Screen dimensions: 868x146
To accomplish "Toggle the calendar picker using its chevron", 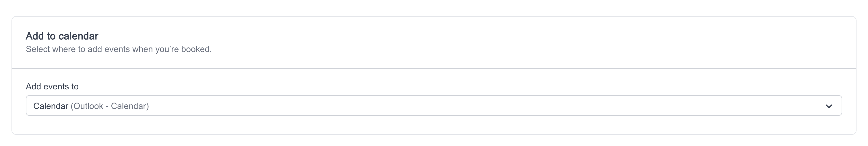I will tap(829, 106).
